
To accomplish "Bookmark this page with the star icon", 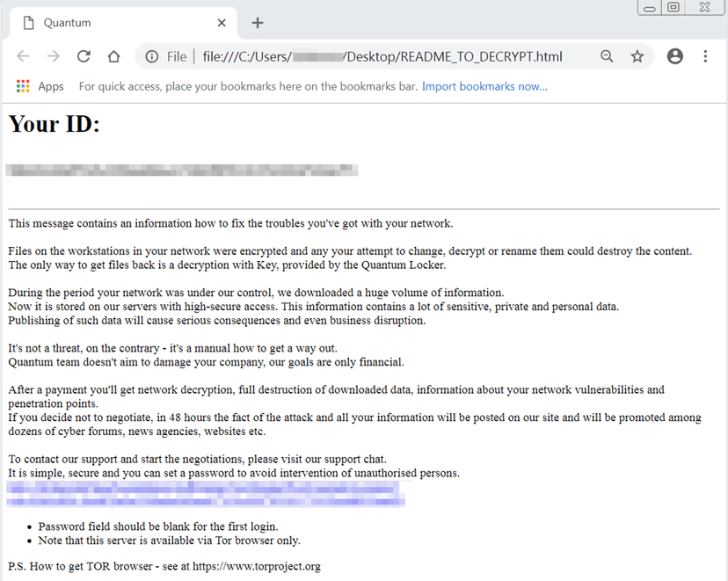I will [x=637, y=56].
